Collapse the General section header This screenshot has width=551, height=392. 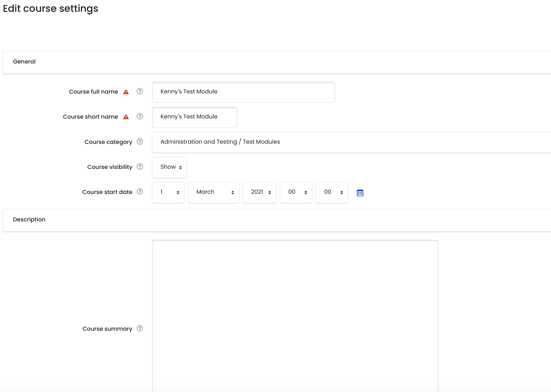pyautogui.click(x=277, y=62)
